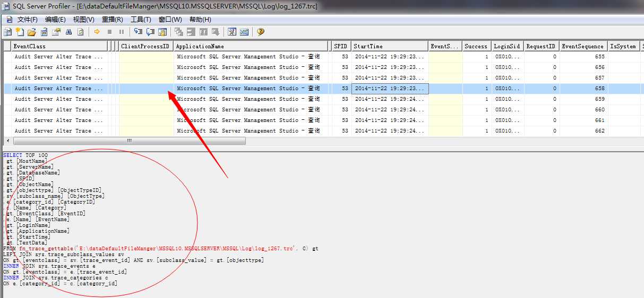Click the greyed cascade windows replay icon
The image size is (644, 298).
[179, 32]
